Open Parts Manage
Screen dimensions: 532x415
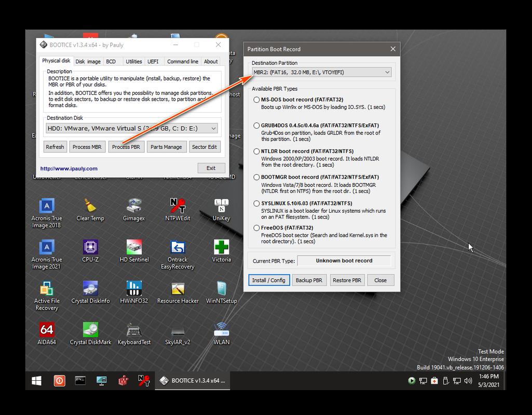coord(166,147)
